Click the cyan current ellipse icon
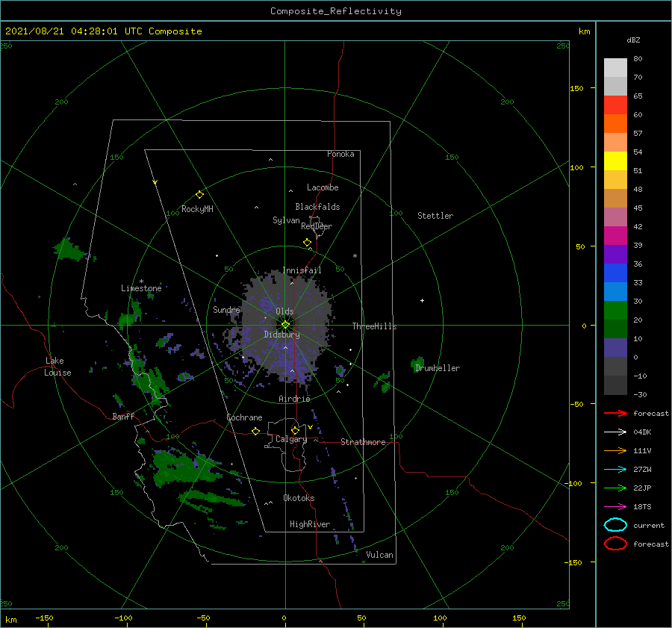 click(x=615, y=525)
